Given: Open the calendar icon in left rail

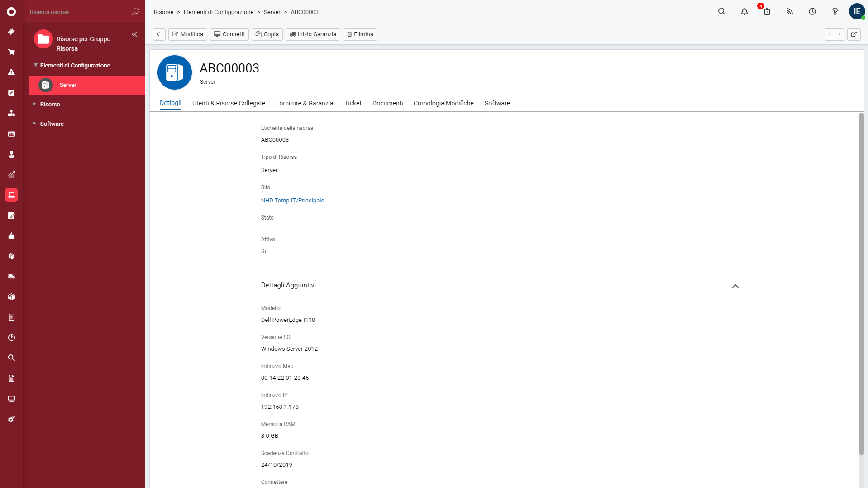Looking at the screenshot, I should (11, 134).
